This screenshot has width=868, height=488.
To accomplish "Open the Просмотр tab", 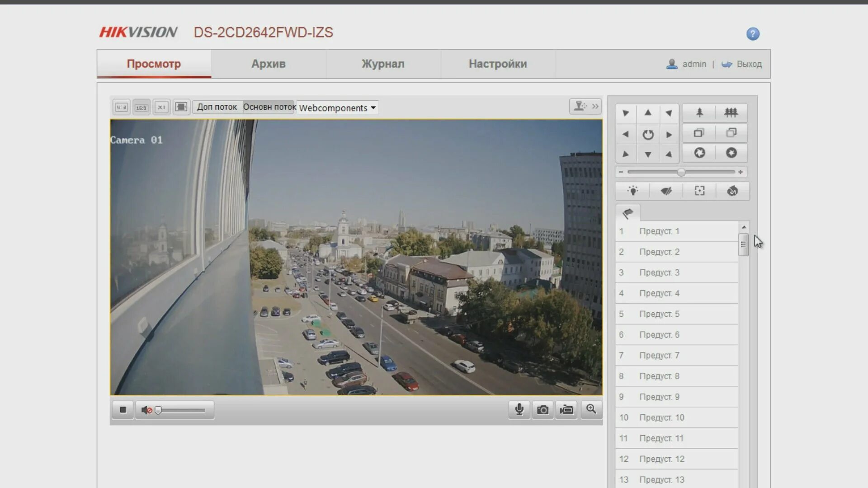I will pyautogui.click(x=154, y=64).
